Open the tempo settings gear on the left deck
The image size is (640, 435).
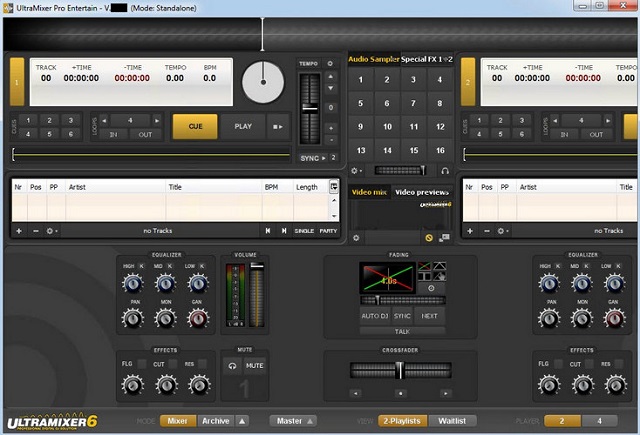pos(330,64)
